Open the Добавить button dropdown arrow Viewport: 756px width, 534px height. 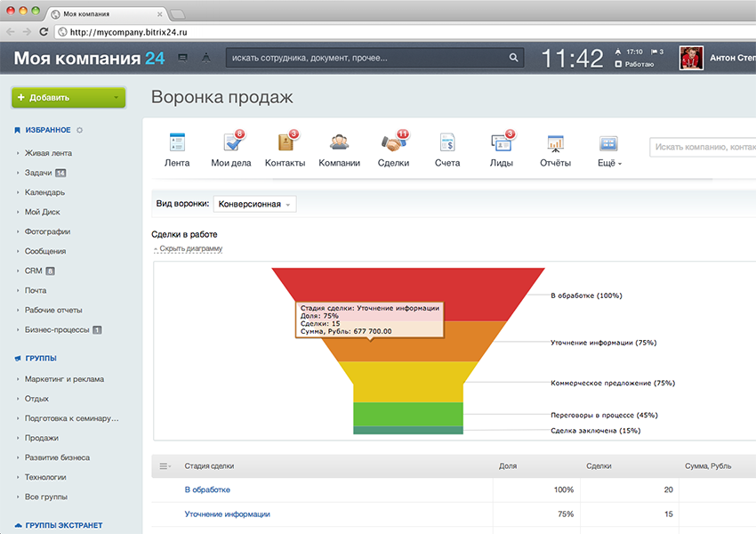[x=117, y=97]
